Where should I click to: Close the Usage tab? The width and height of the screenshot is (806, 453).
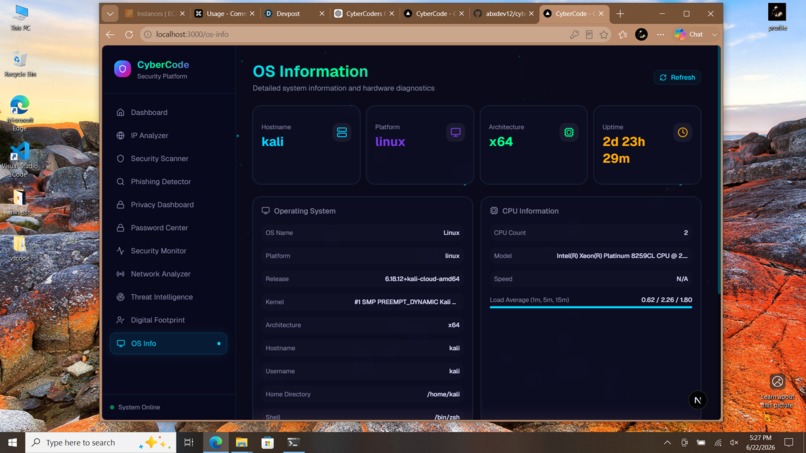pyautogui.click(x=252, y=14)
